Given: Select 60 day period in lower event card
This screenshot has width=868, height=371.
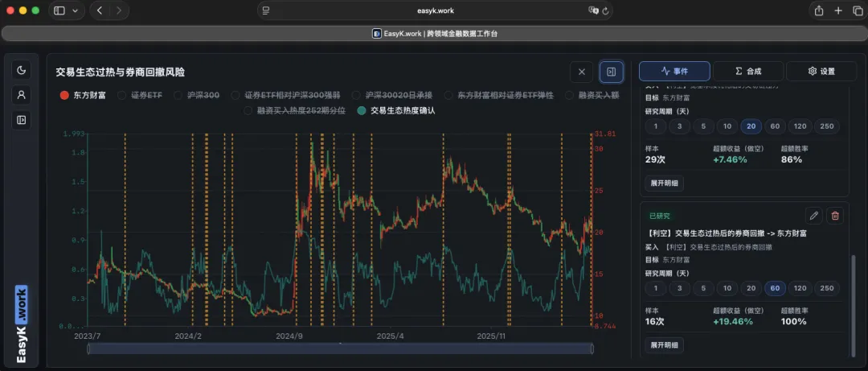Looking at the screenshot, I should (775, 288).
